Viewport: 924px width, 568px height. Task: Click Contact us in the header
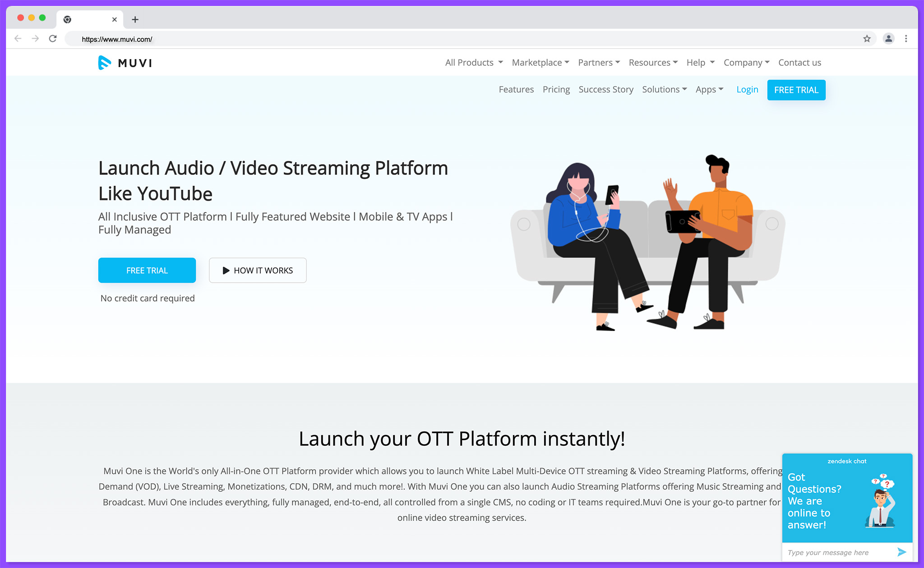[x=799, y=63]
